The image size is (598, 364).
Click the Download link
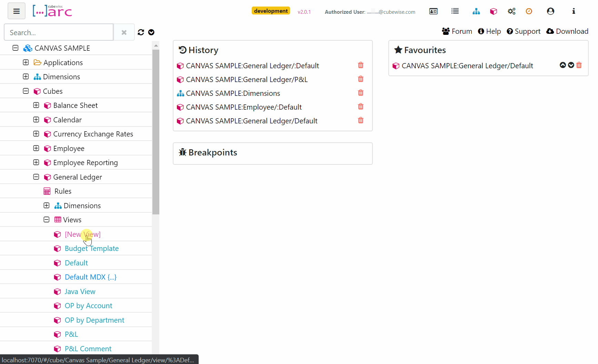pos(567,31)
